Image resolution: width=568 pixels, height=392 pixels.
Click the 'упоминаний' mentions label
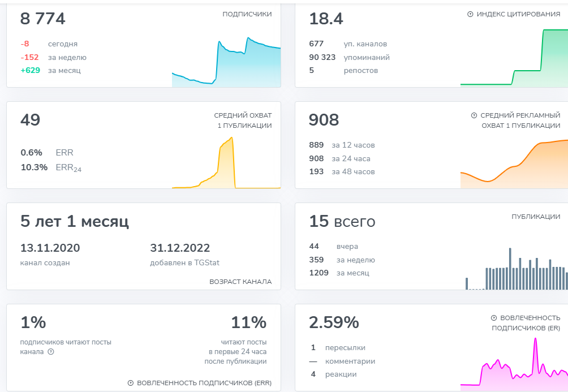pyautogui.click(x=366, y=57)
